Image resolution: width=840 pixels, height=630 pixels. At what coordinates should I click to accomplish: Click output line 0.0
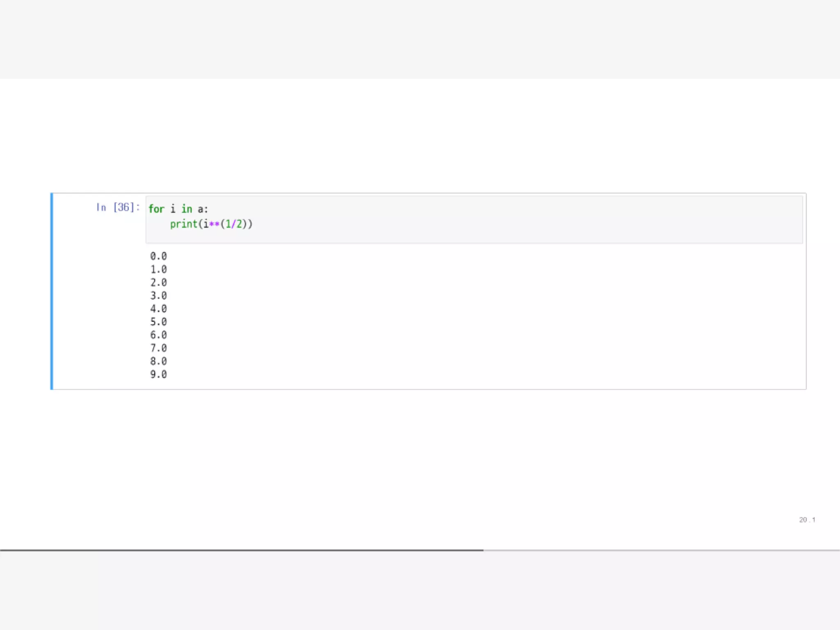click(158, 256)
